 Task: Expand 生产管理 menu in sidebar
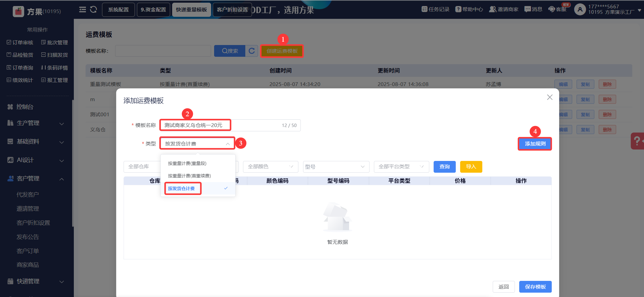click(36, 123)
